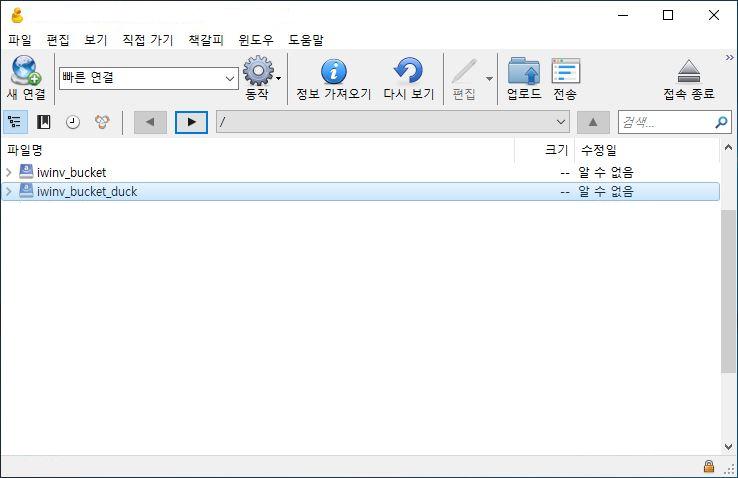Sort by the 크기 column header
The image size is (738, 478).
[x=545, y=151]
